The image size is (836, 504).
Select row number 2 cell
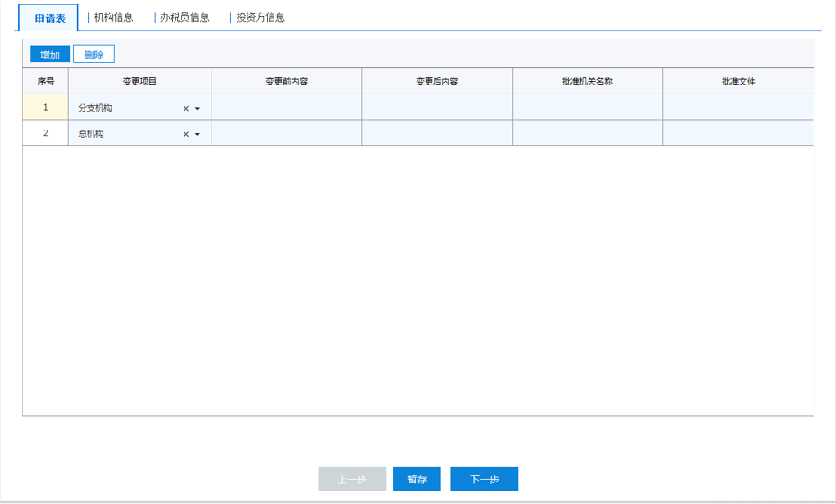(x=45, y=133)
